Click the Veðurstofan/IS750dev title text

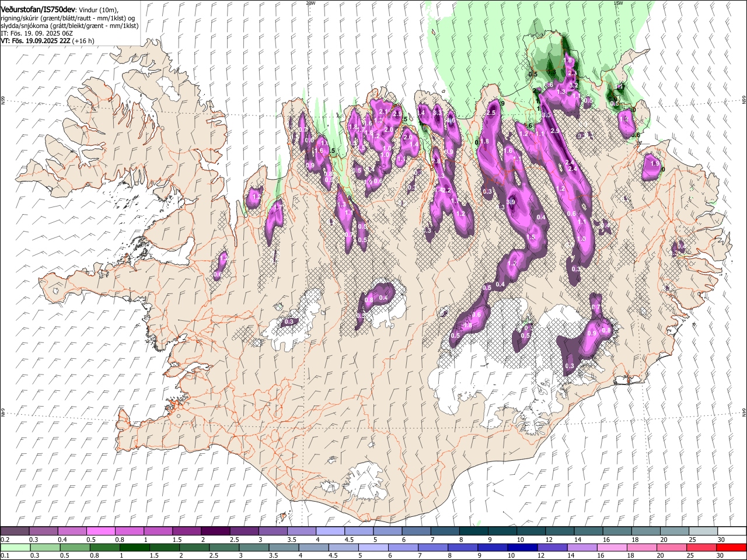coord(38,9)
